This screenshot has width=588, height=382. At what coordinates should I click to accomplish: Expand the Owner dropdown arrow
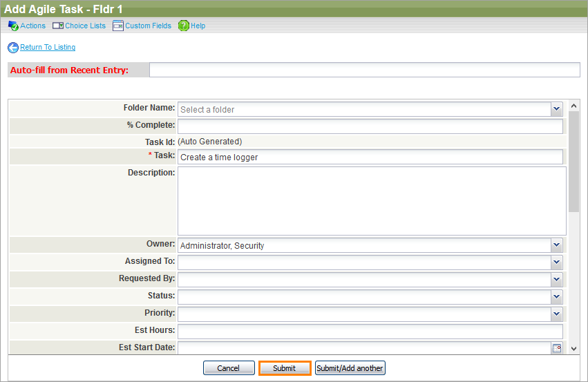tap(556, 245)
